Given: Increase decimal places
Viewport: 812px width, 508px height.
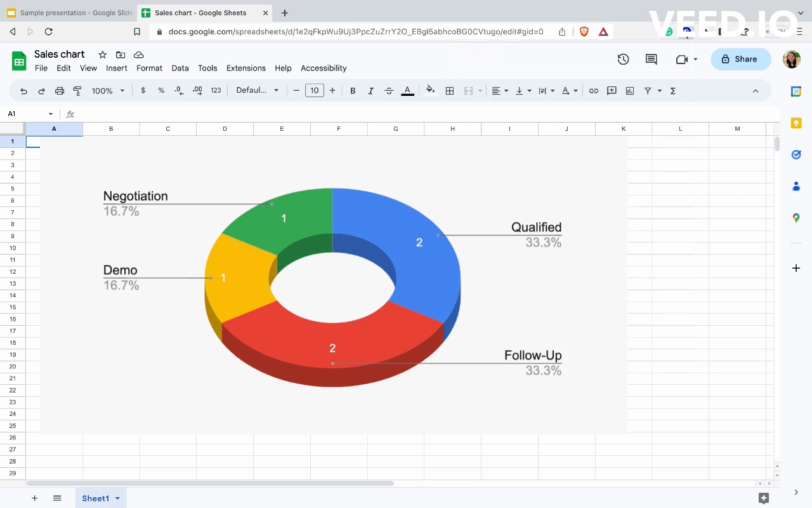Looking at the screenshot, I should [x=197, y=91].
